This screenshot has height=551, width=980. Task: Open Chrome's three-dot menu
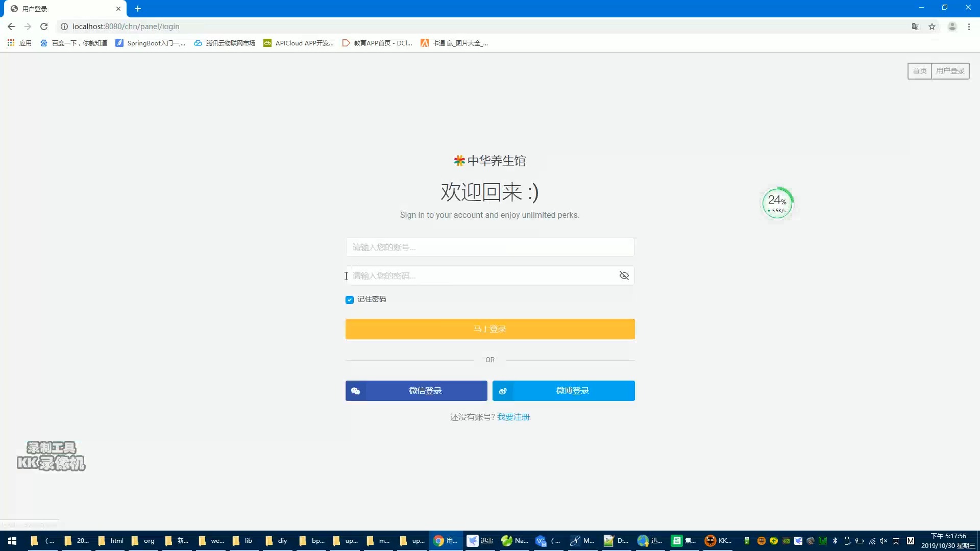(969, 27)
